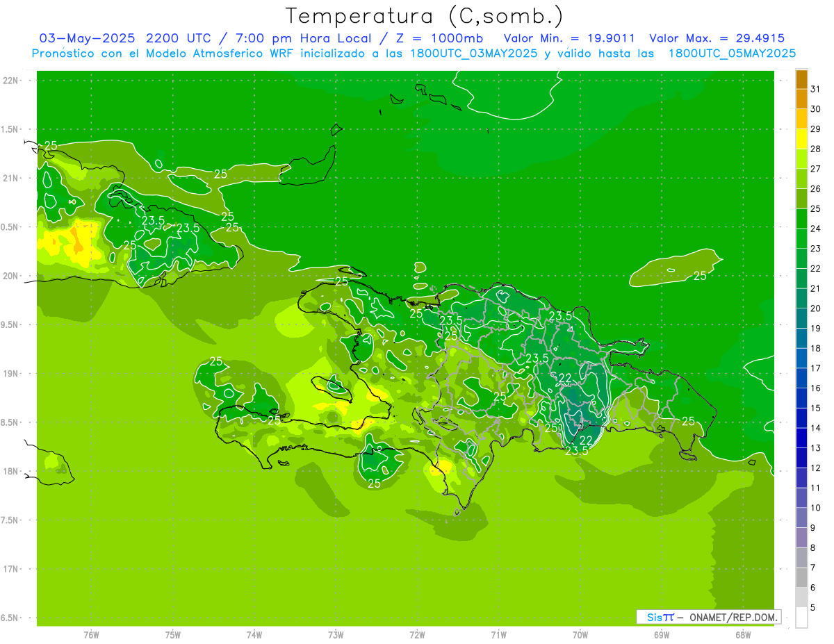Click the latitude axis label '19N'
This screenshot has height=644, width=834.
point(11,373)
